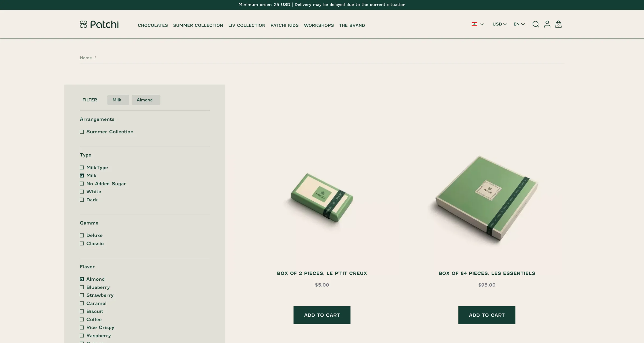Click the Gamme section heading
Viewport: 644px width, 343px height.
point(89,223)
